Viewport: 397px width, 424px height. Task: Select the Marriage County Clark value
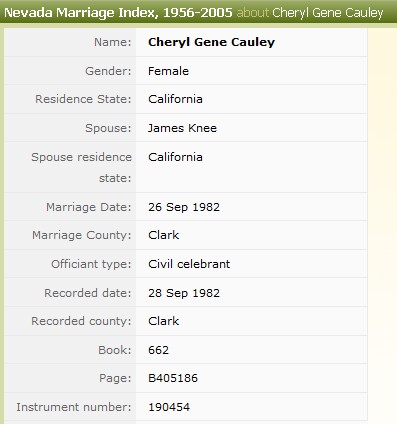164,235
